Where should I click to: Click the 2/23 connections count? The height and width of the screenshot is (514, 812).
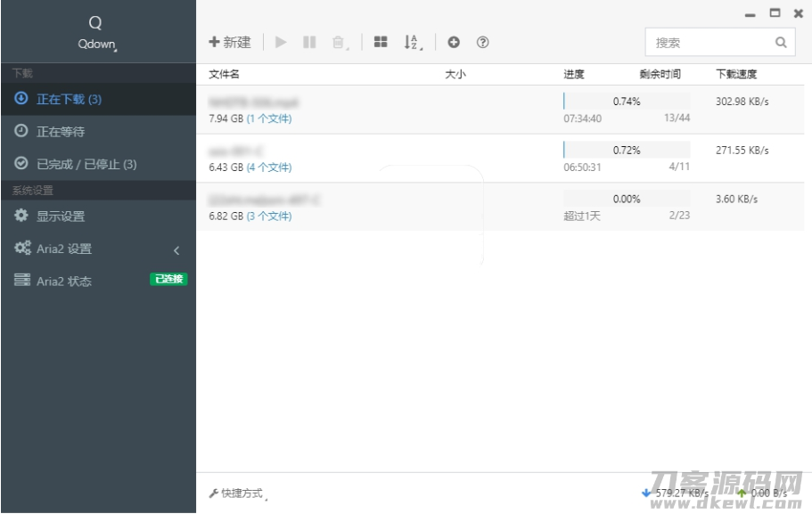[x=679, y=215]
